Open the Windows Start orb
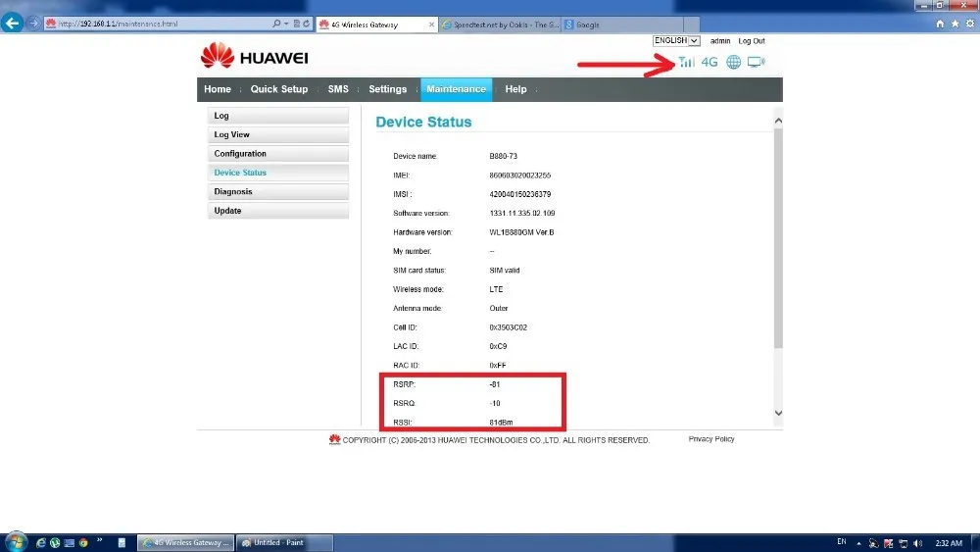Viewport: 980px width, 552px height. (x=16, y=542)
